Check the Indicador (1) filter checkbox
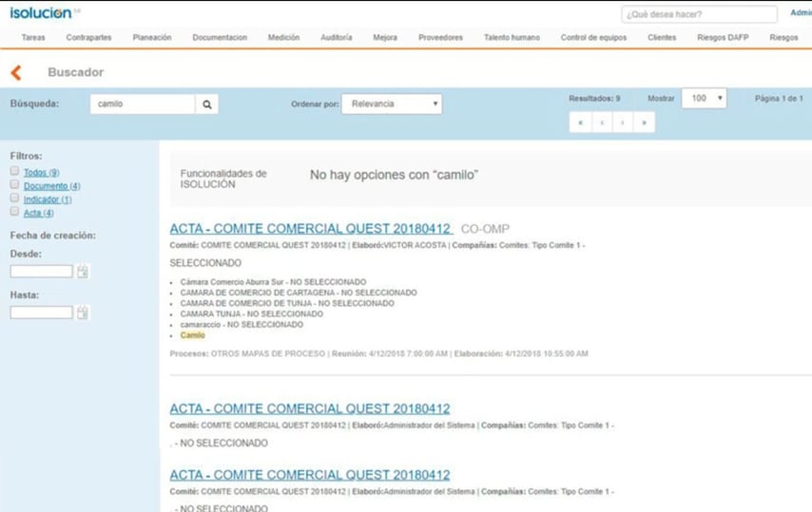Viewport: 812px width, 512px height. 14,199
